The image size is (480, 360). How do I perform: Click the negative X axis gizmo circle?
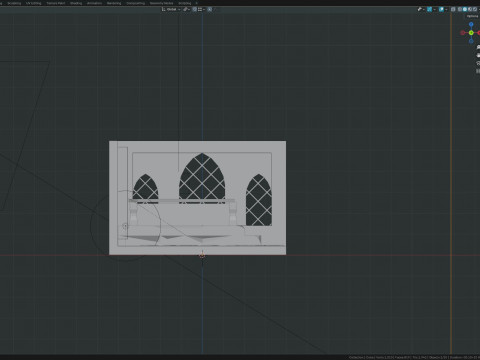[462, 33]
